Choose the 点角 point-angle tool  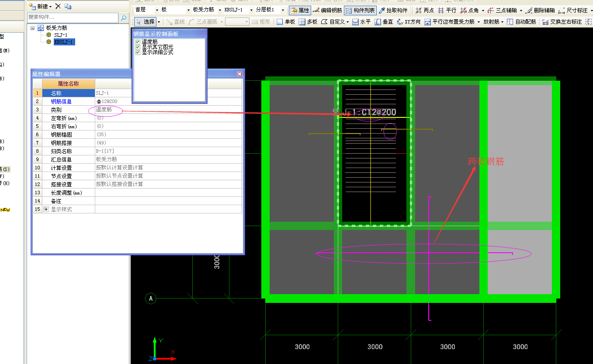469,10
